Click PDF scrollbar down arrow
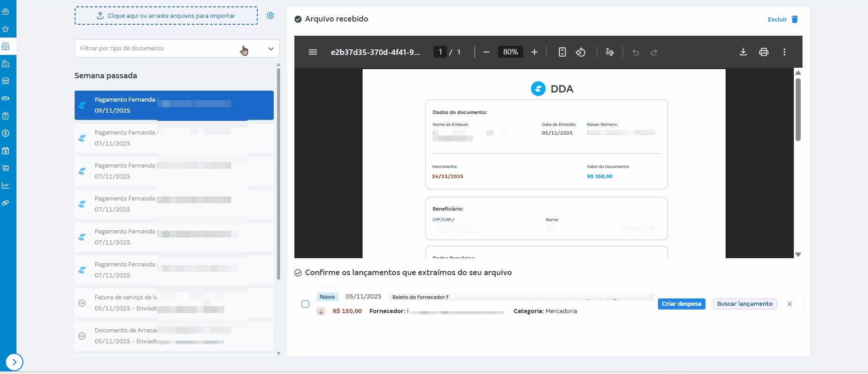This screenshot has width=868, height=374. pyautogui.click(x=798, y=255)
